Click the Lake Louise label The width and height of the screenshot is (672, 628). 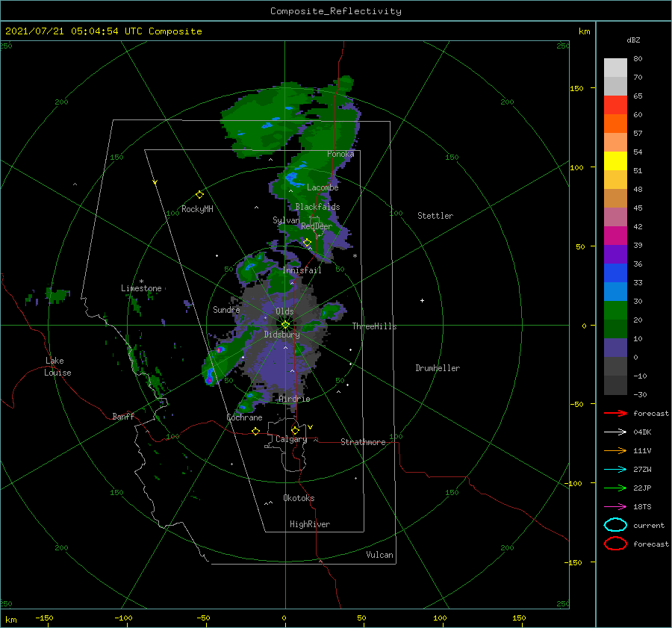pos(57,367)
